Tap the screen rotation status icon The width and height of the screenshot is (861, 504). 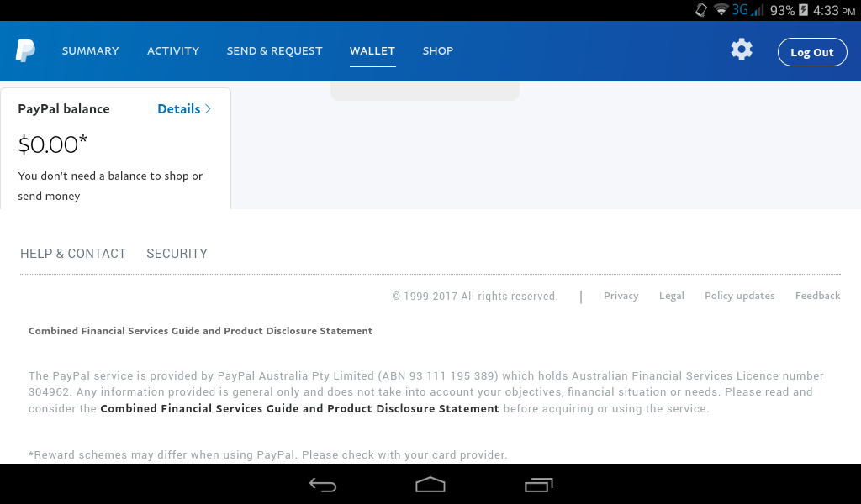click(701, 10)
